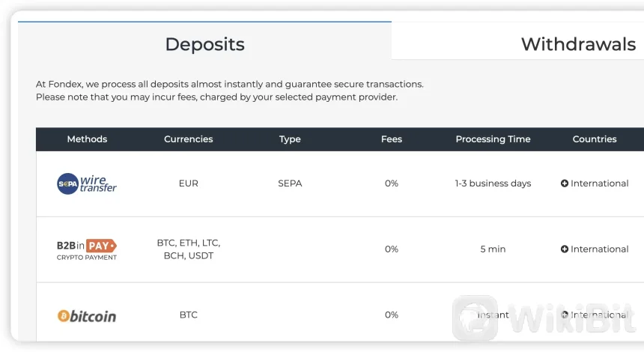Screen dimensions: 644x352
Task: Click the Currencies column header
Action: coord(189,139)
